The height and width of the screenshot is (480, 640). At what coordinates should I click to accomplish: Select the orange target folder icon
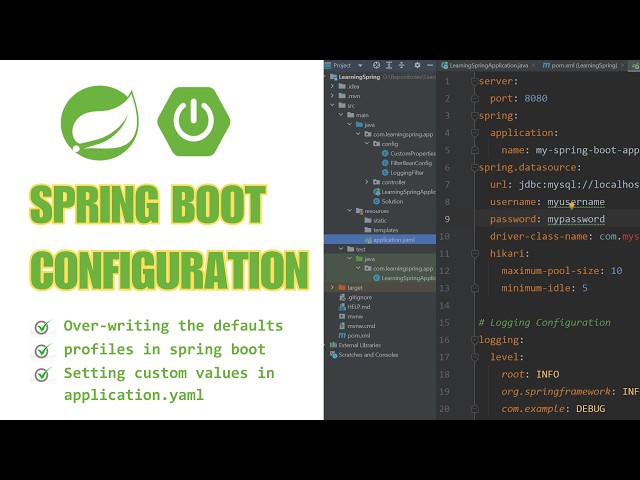pyautogui.click(x=342, y=288)
